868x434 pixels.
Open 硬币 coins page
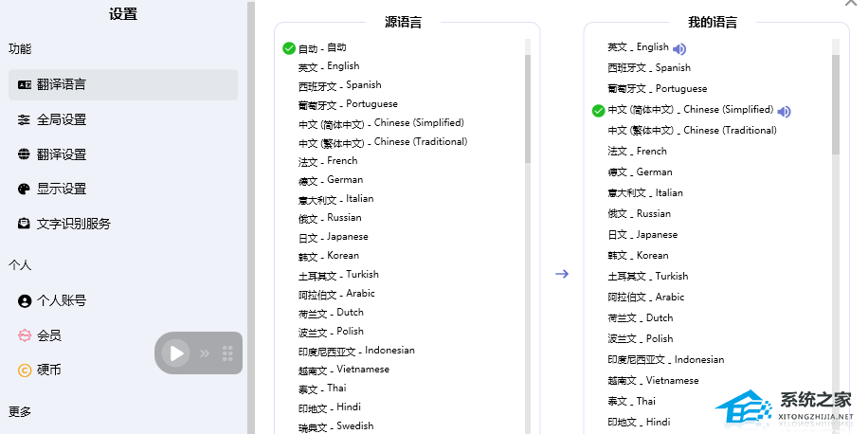49,370
